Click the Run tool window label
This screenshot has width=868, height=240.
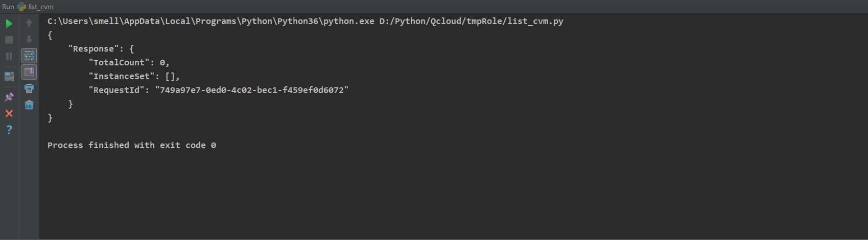[8, 7]
